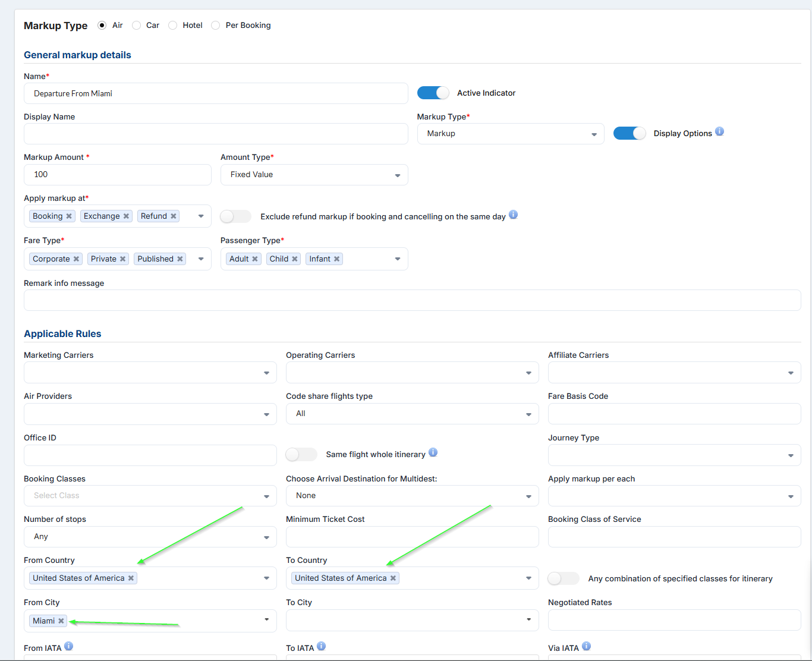
Task: Open the Booking Classes Select Class dropdown
Action: [x=150, y=496]
